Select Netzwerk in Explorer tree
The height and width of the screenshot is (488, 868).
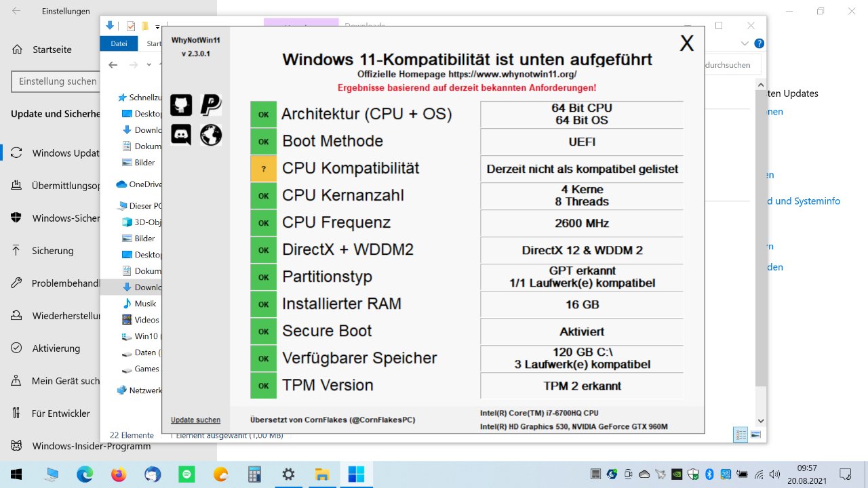pos(140,390)
